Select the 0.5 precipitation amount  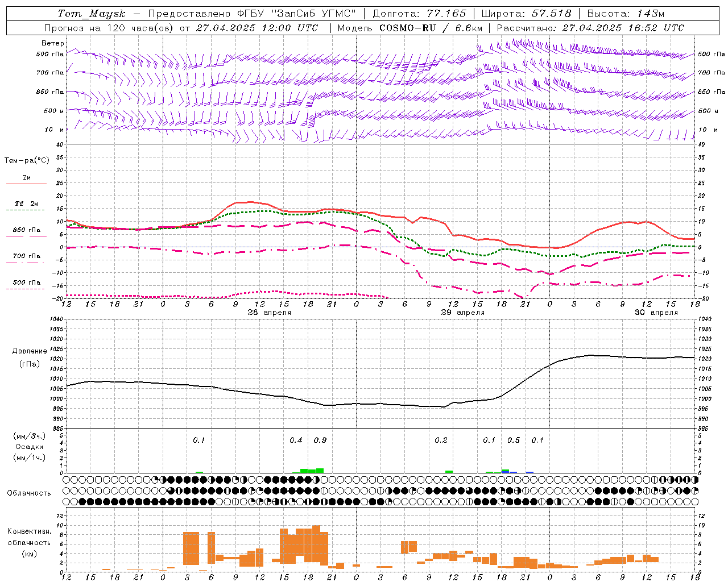click(x=514, y=440)
